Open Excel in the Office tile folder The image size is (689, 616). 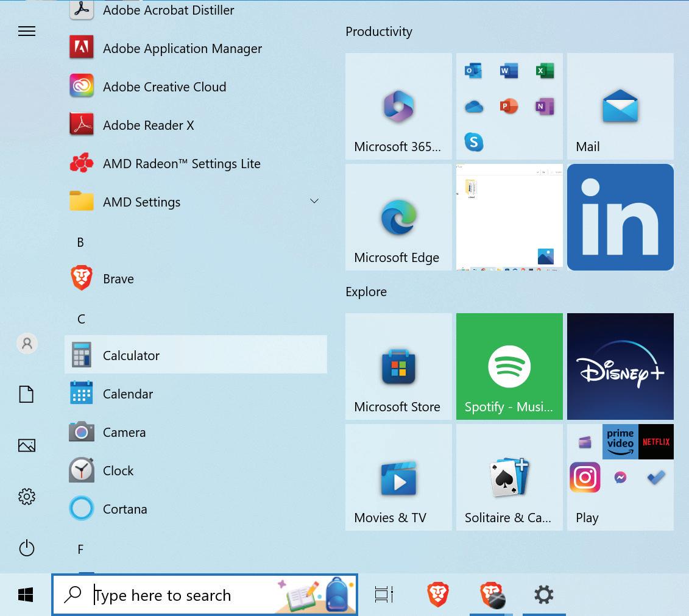click(545, 71)
